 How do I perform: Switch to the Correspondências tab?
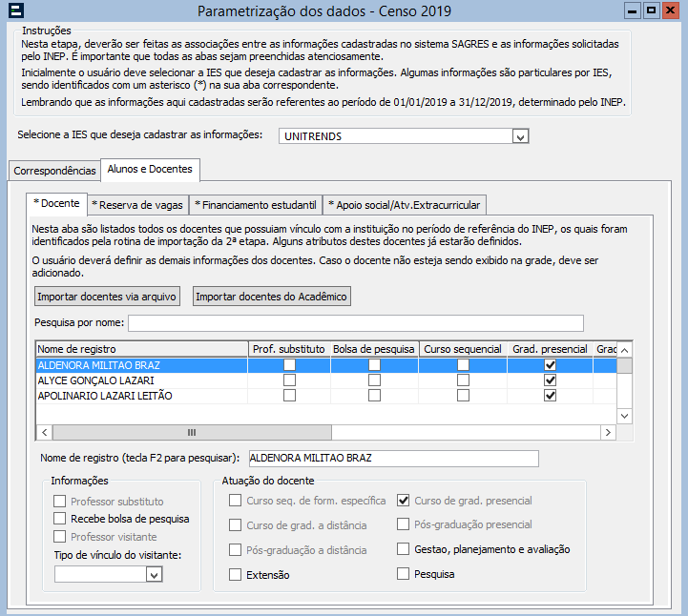coord(54,171)
